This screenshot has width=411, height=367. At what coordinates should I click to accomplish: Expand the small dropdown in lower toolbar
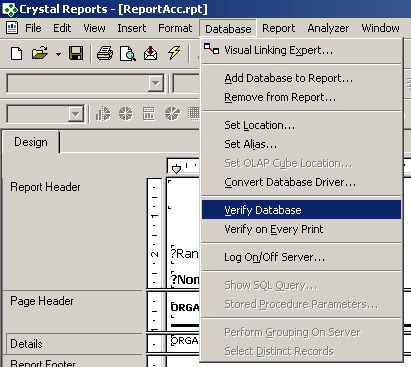(x=76, y=114)
